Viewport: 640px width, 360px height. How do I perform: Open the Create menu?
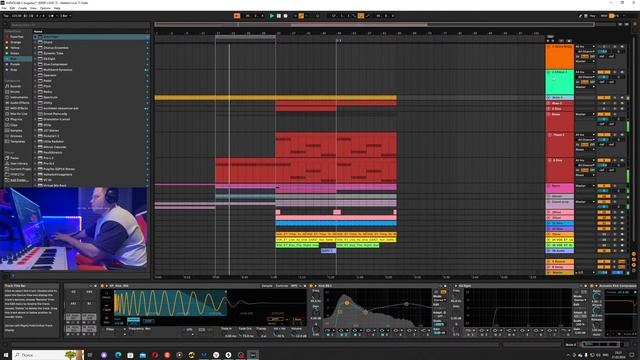pos(22,8)
